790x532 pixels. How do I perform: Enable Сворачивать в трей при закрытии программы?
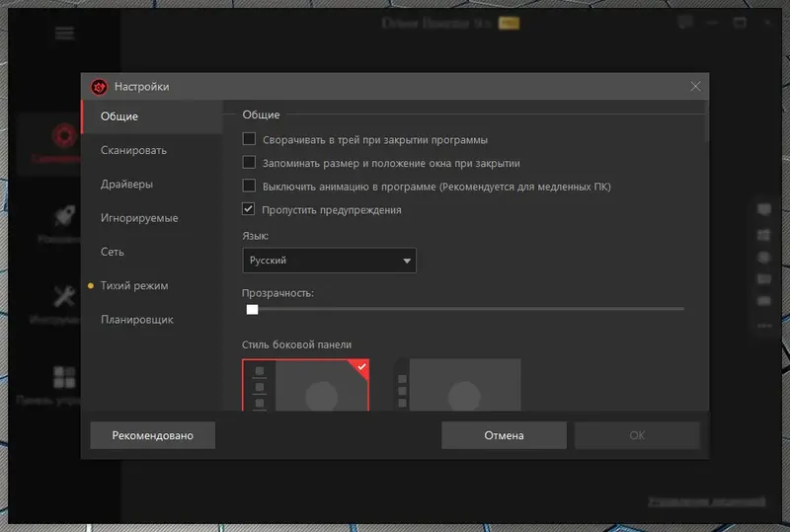(249, 138)
